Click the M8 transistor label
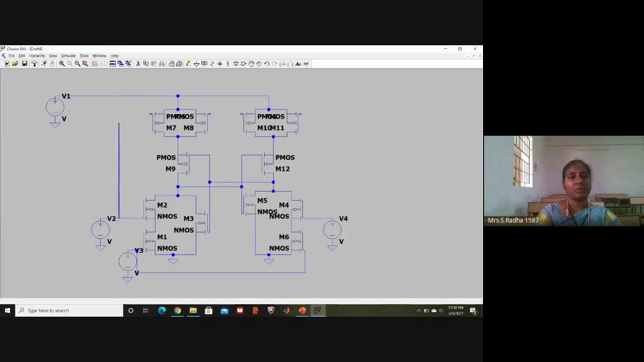The image size is (644, 362). 188,128
